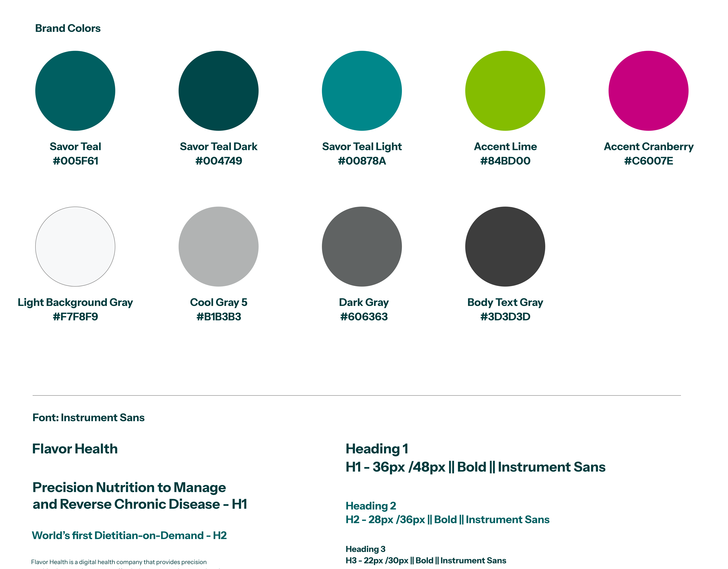Select the Dark Gray color circle

pyautogui.click(x=362, y=247)
